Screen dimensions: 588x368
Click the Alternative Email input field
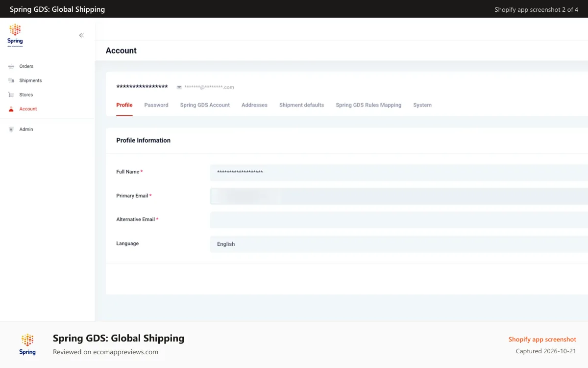click(399, 220)
